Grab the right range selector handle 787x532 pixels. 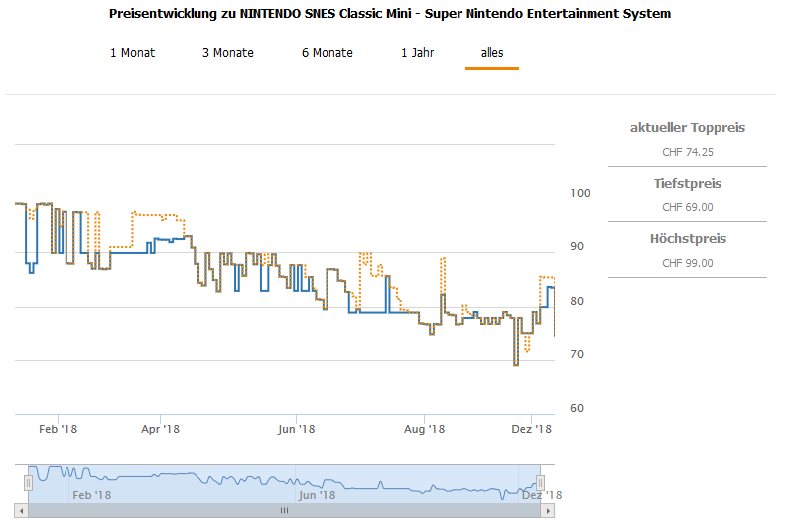(x=541, y=483)
